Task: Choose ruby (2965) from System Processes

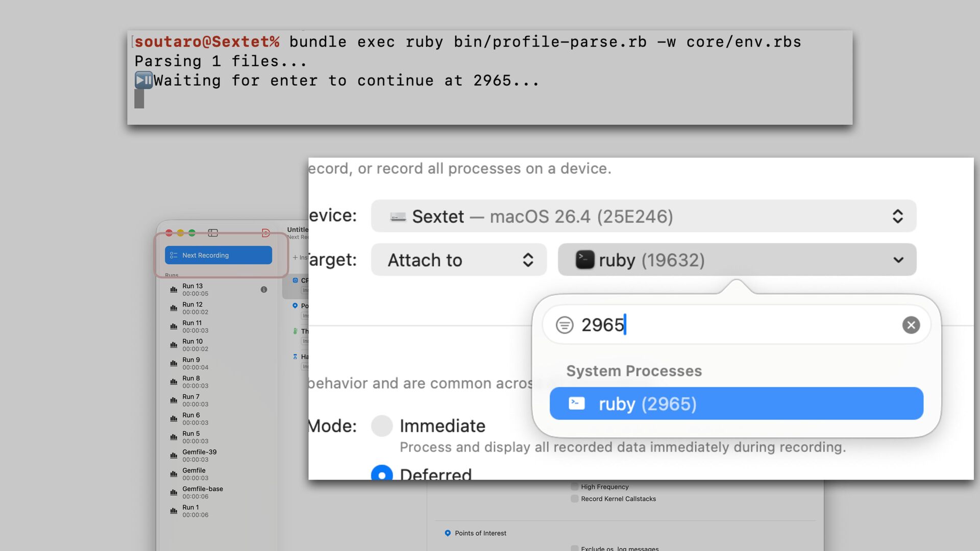Action: (x=736, y=404)
